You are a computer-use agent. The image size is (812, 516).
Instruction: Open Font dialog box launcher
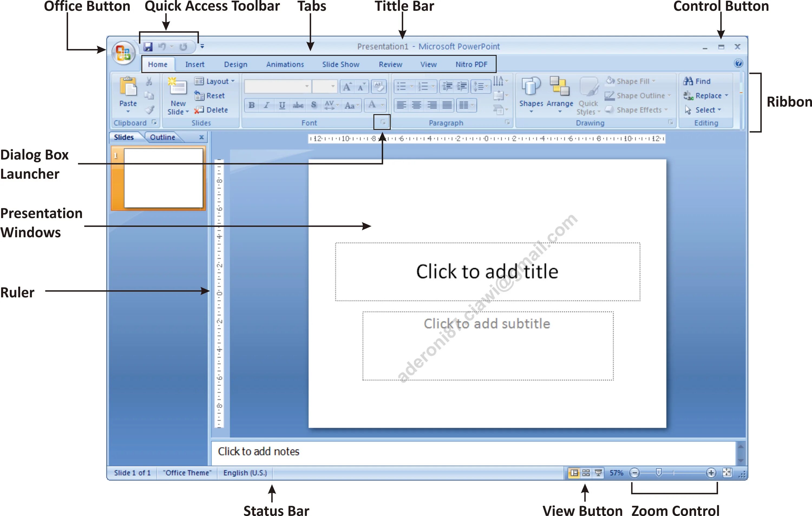click(x=383, y=122)
